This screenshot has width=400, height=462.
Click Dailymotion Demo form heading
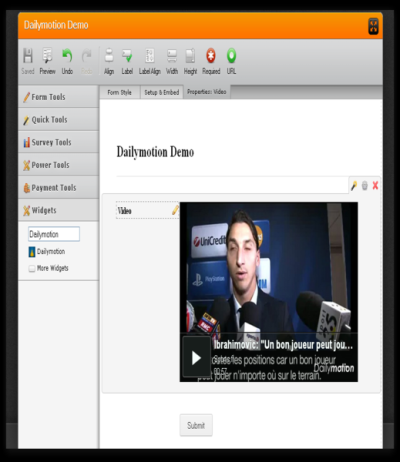[155, 152]
